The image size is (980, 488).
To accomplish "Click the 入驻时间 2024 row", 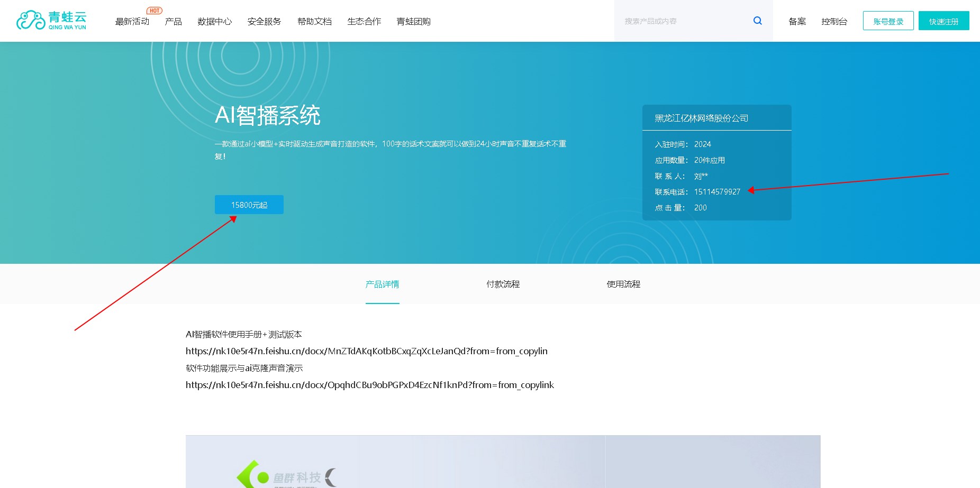I will pyautogui.click(x=683, y=144).
